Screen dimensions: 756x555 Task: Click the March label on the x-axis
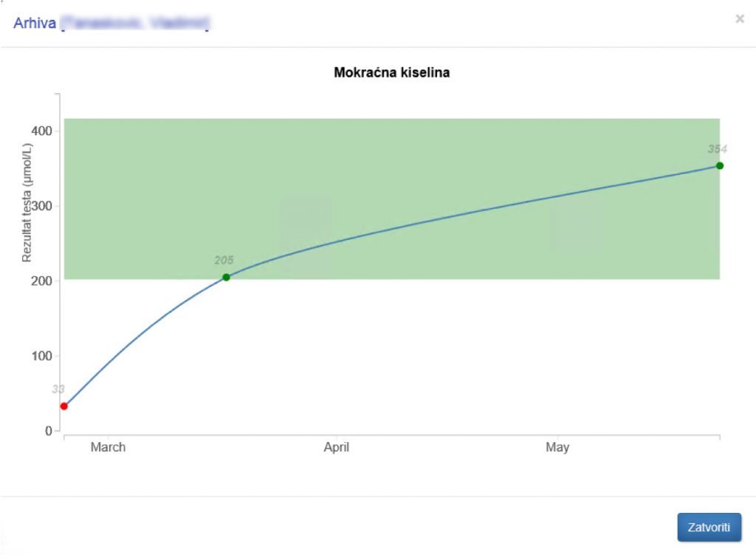pyautogui.click(x=108, y=447)
